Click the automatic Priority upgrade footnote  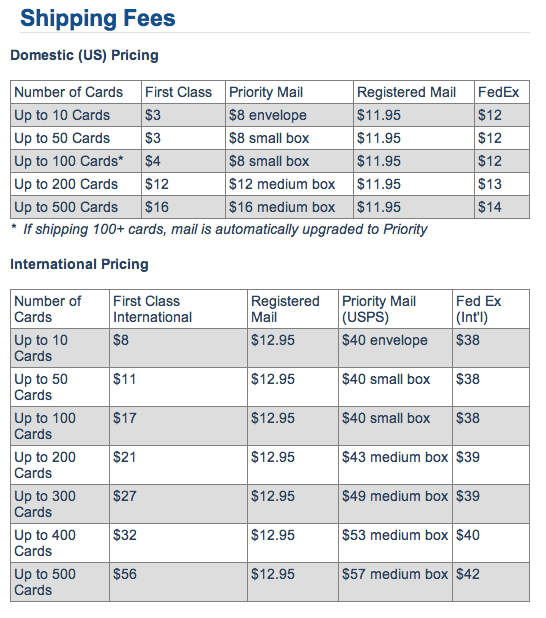click(219, 229)
